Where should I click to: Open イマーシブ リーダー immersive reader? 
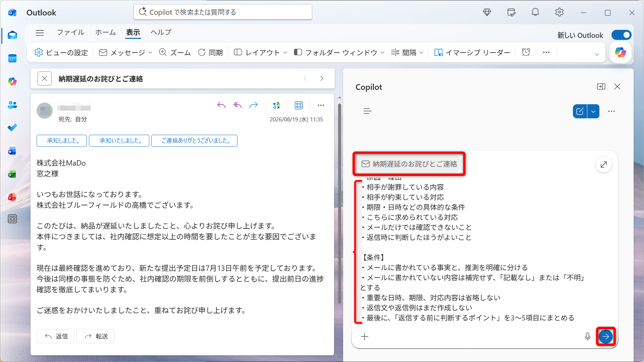472,53
